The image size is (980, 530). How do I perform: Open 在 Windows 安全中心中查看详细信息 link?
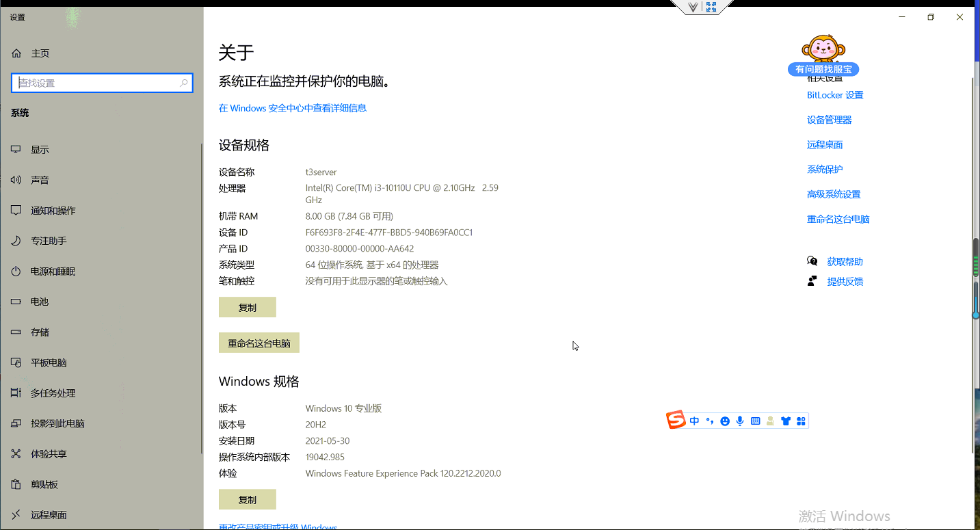tap(293, 108)
